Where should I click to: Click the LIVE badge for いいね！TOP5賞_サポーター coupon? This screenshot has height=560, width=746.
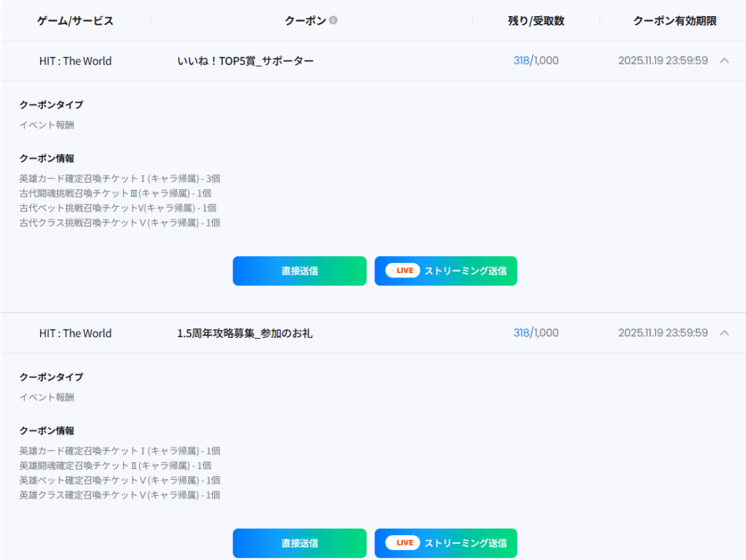point(403,271)
